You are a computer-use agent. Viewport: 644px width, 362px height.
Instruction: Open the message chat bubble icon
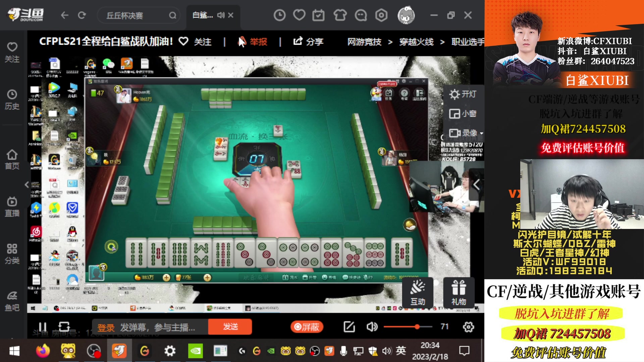point(361,15)
